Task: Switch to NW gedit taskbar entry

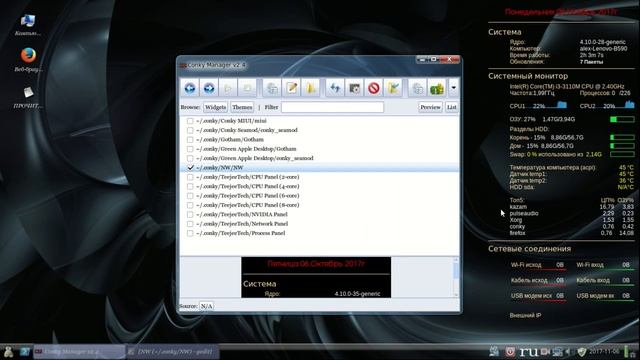Action: pos(173,351)
